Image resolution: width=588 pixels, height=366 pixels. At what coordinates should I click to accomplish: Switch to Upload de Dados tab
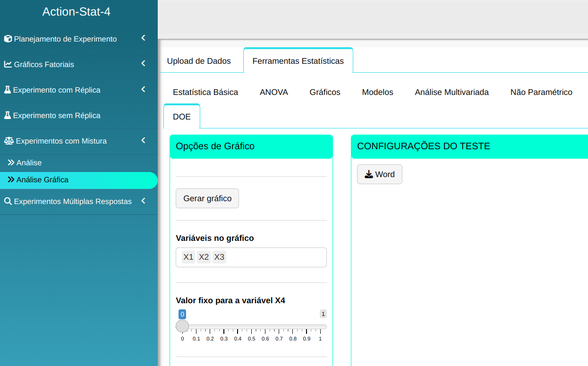[199, 61]
